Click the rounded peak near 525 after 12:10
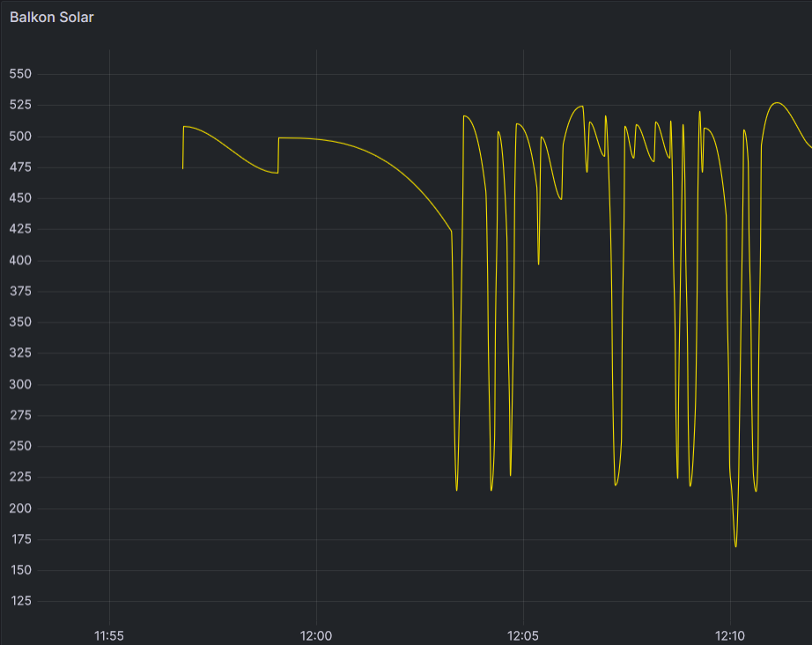 tap(777, 103)
